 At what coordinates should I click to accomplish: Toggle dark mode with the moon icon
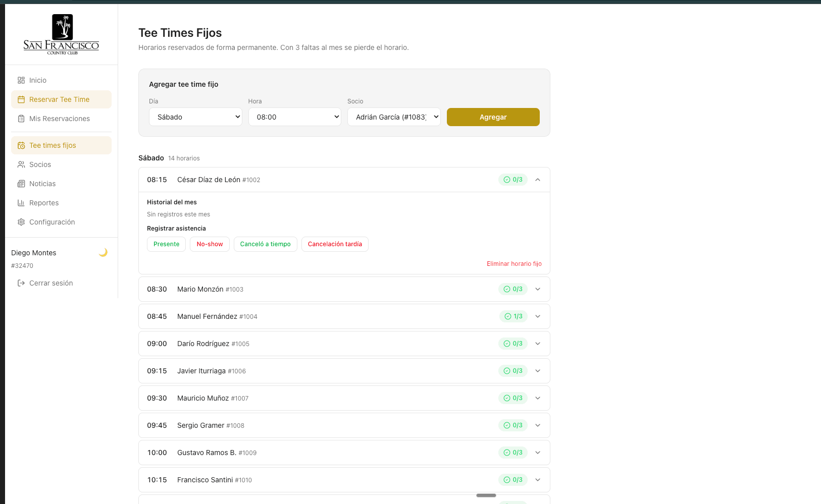click(x=103, y=252)
